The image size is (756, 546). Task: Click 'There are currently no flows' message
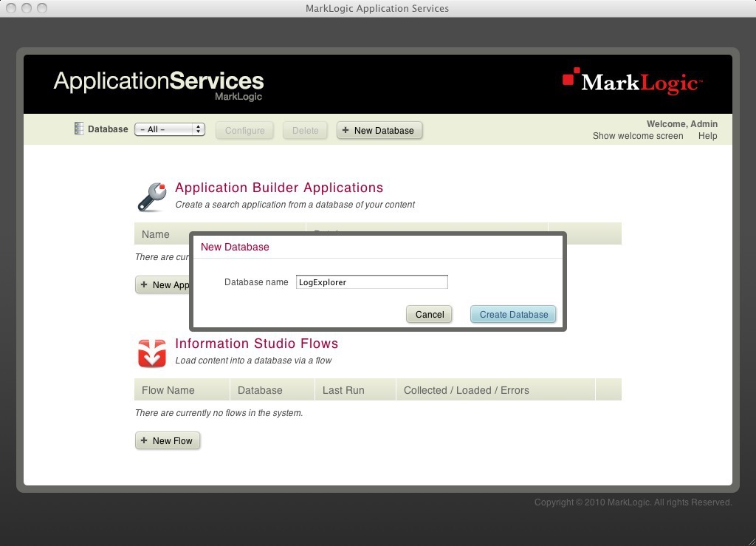[219, 413]
